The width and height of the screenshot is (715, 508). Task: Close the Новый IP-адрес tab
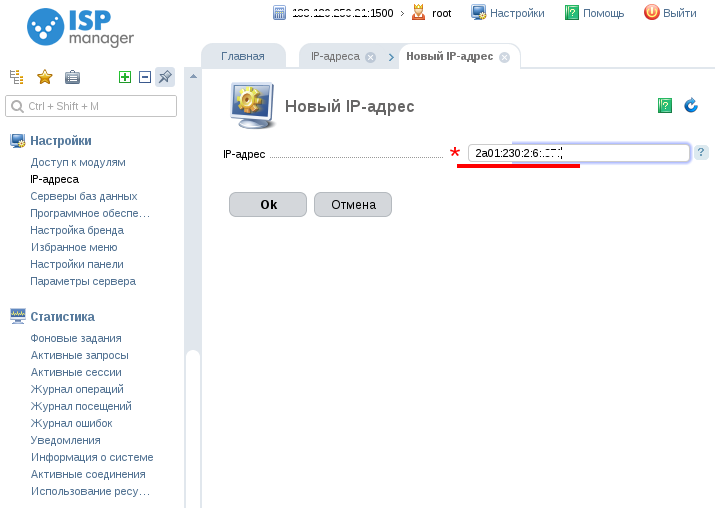pyautogui.click(x=504, y=57)
